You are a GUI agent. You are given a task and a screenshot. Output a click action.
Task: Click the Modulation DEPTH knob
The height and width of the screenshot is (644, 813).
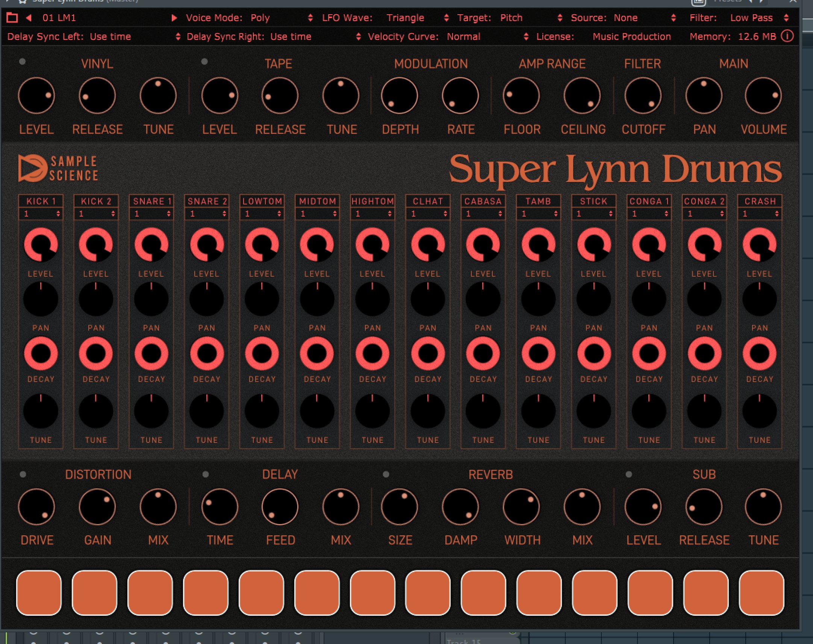(400, 96)
